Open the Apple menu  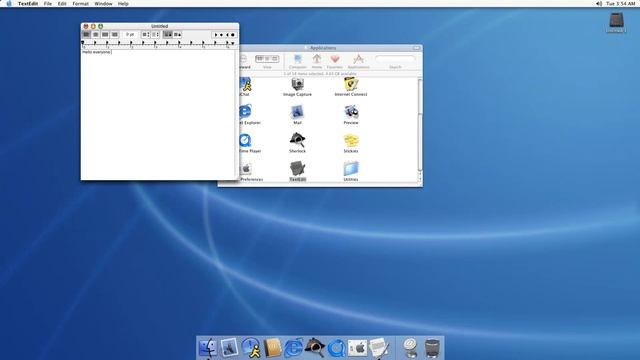pyautogui.click(x=9, y=4)
